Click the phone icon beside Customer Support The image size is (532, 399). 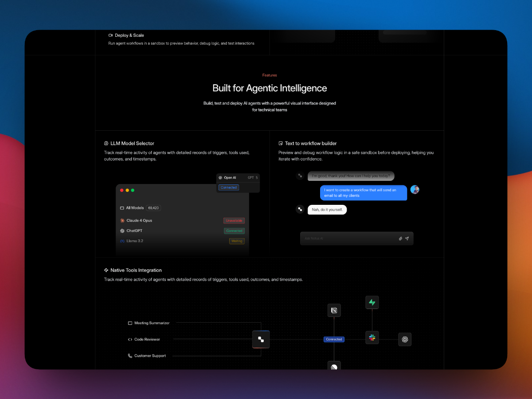[129, 355]
